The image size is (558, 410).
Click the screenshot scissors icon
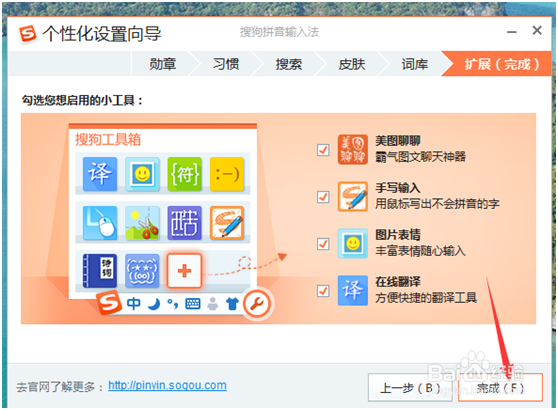tap(142, 223)
